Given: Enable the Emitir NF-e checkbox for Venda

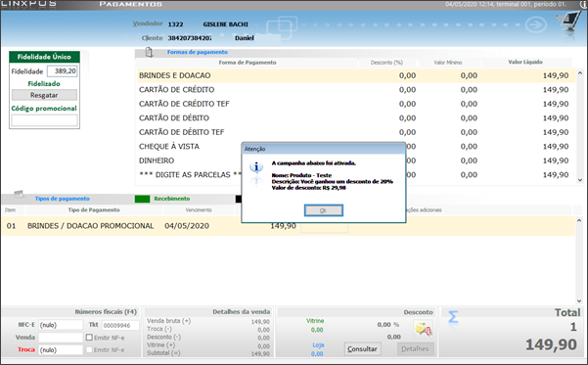Looking at the screenshot, I should point(89,338).
